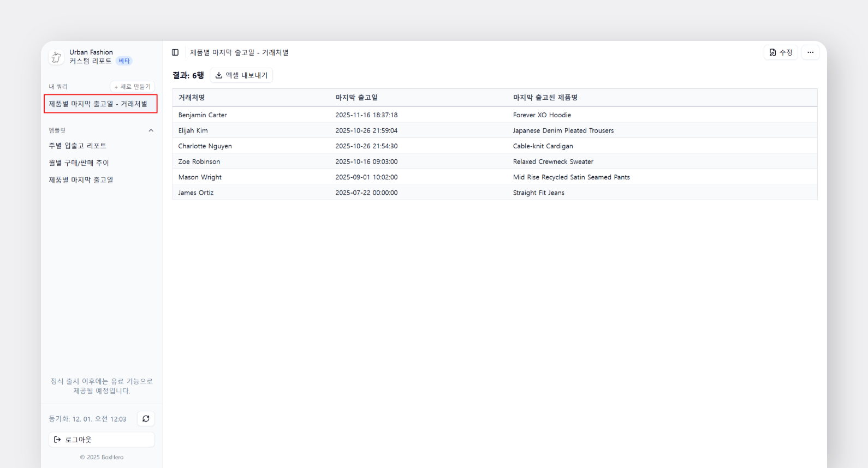This screenshot has width=868, height=468.
Task: Sort by 거래처명 column header
Action: click(x=192, y=98)
